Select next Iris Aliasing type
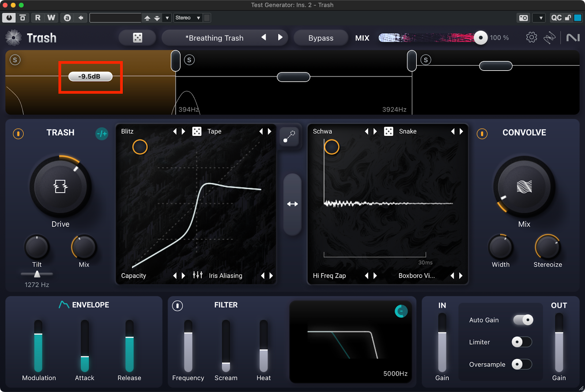The width and height of the screenshot is (585, 392). pyautogui.click(x=271, y=276)
